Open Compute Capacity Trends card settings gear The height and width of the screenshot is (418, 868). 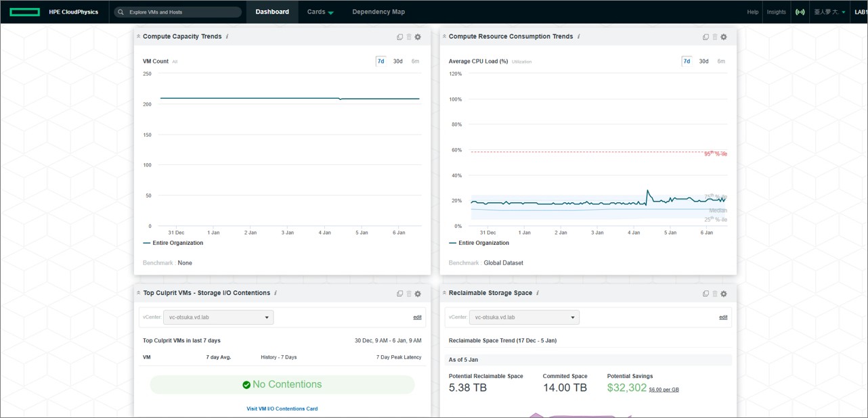coord(418,37)
